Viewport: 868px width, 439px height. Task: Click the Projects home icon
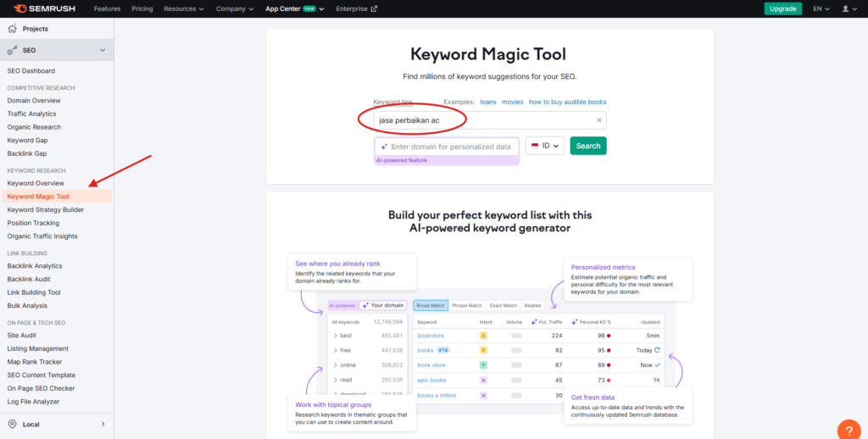[12, 28]
